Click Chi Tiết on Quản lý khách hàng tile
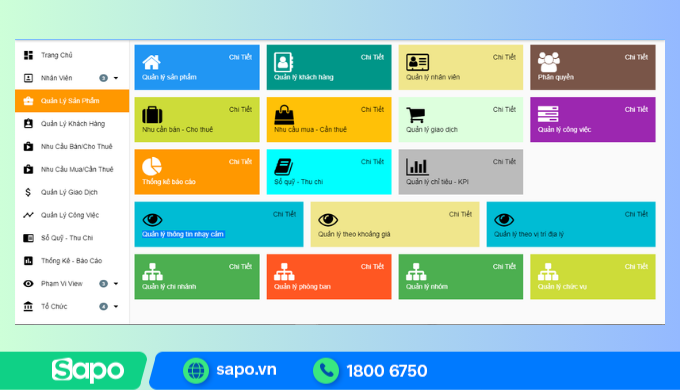The height and width of the screenshot is (390, 680). tap(372, 57)
